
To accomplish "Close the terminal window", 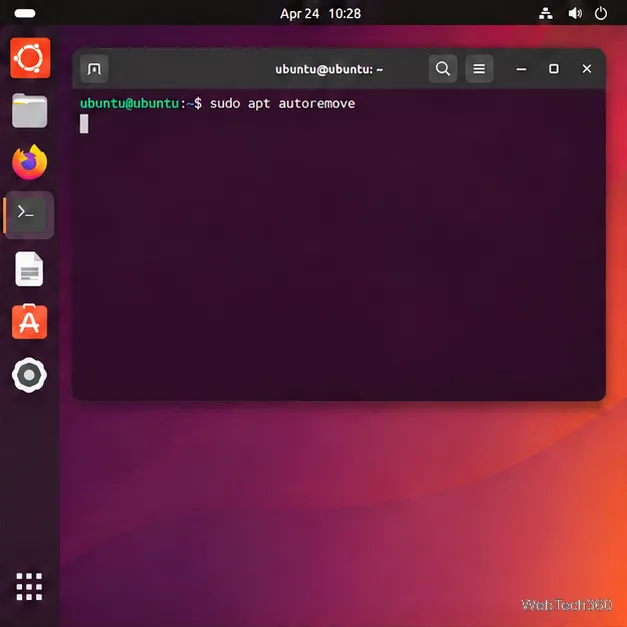I will point(587,69).
